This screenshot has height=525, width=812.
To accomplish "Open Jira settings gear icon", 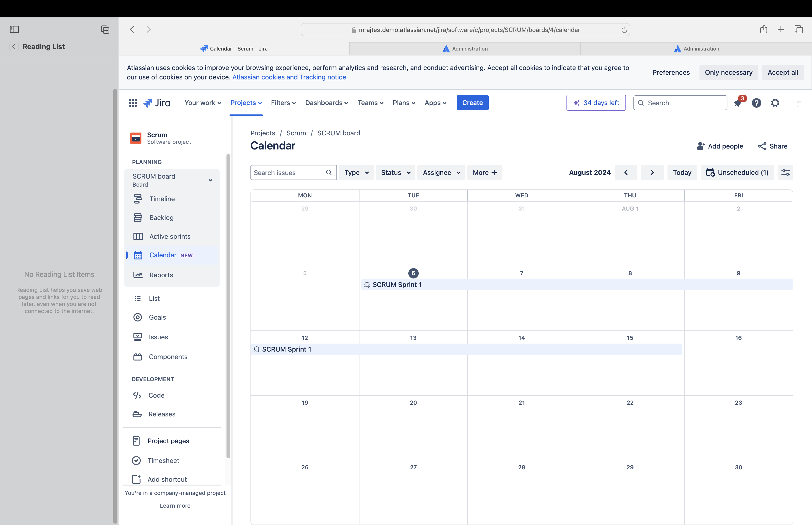I will click(775, 103).
